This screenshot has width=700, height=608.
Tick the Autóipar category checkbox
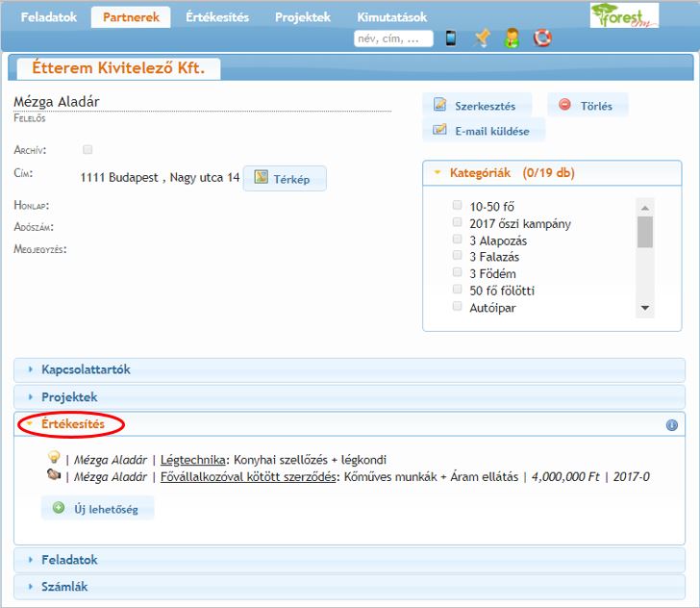458,307
